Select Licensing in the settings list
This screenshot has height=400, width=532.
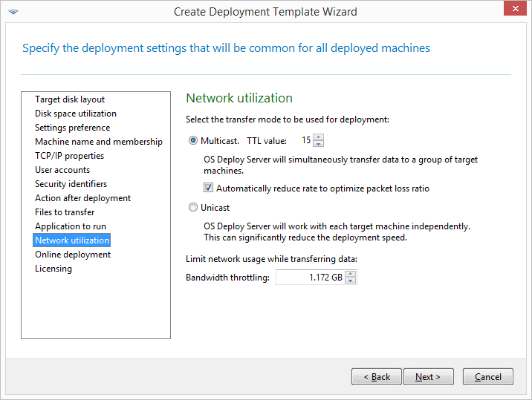pos(53,269)
